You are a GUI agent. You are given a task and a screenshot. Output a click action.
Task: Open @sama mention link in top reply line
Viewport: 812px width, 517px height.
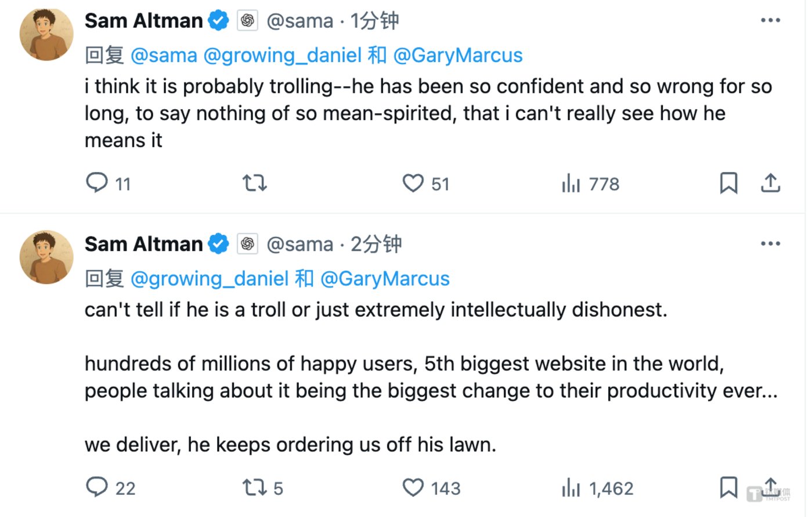click(x=164, y=55)
